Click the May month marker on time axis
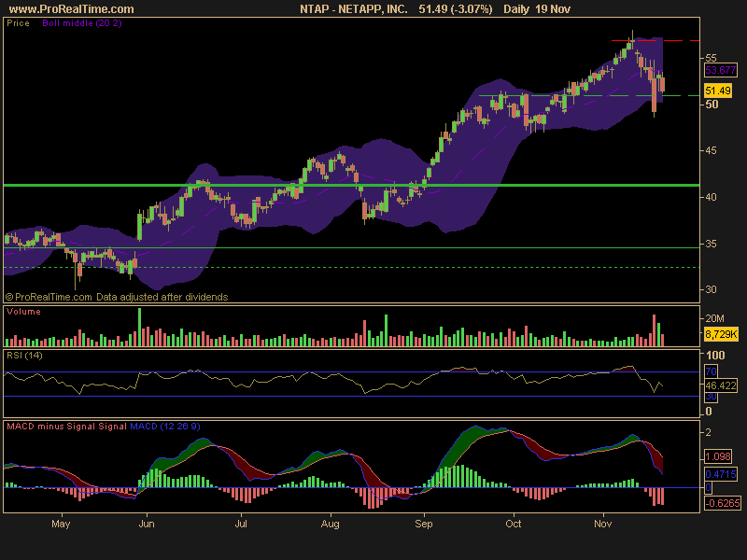 61,524
